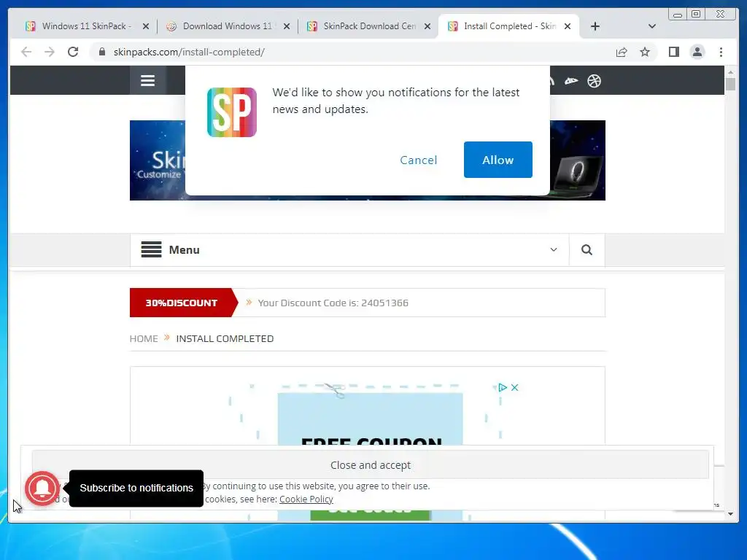Click the scrollbar down arrow
This screenshot has height=560, width=747.
[x=730, y=514]
